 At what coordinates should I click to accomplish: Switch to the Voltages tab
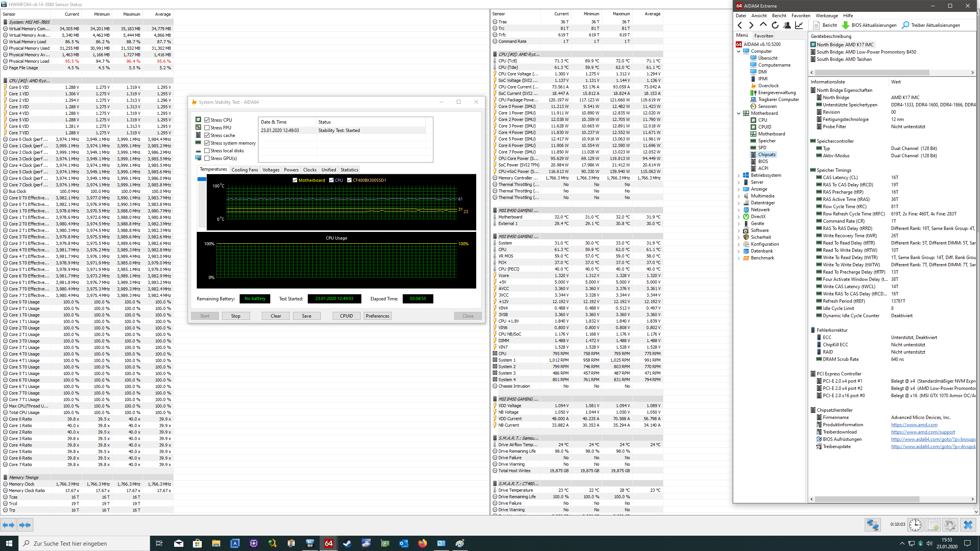pyautogui.click(x=271, y=170)
